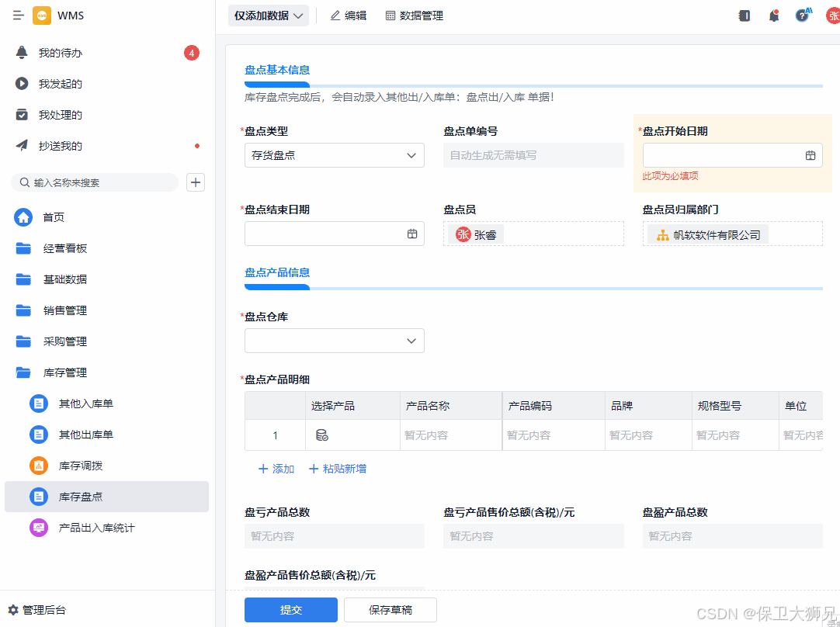Image resolution: width=840 pixels, height=627 pixels.
Task: Click the plus icon beside search box
Action: [196, 182]
